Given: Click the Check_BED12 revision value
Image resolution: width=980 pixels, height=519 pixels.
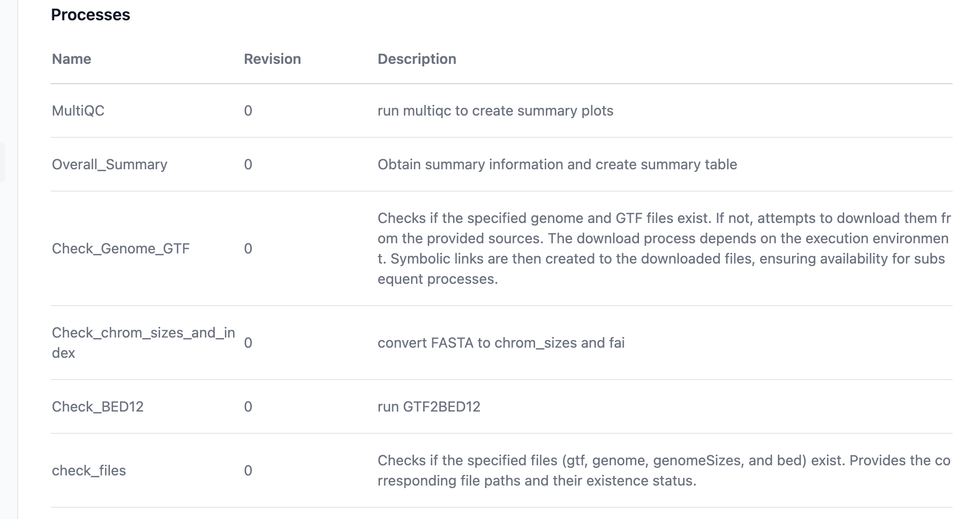Looking at the screenshot, I should pyautogui.click(x=248, y=406).
